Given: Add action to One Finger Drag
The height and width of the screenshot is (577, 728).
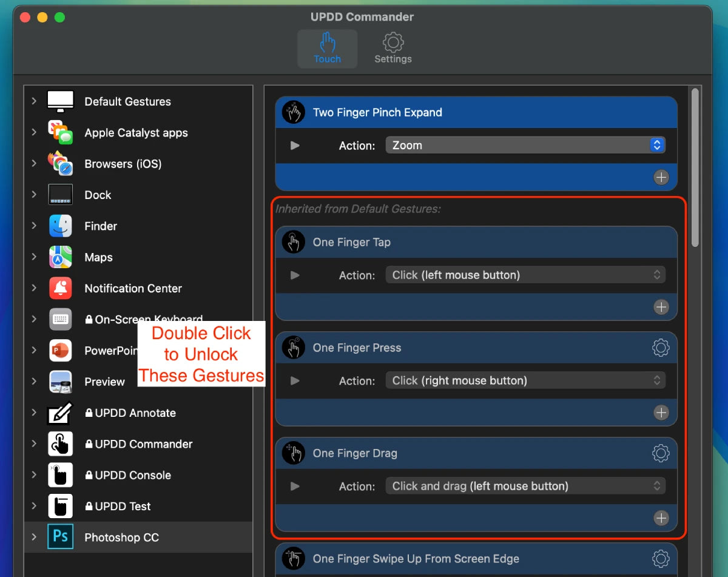Looking at the screenshot, I should 661,518.
